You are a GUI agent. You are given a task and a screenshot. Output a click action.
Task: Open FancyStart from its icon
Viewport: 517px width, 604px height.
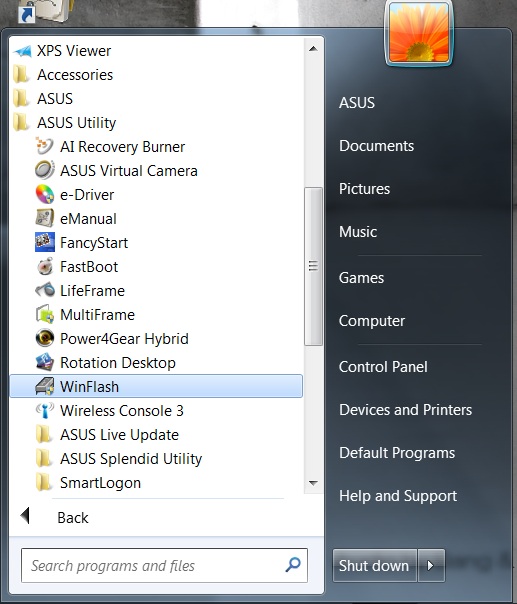[x=44, y=242]
